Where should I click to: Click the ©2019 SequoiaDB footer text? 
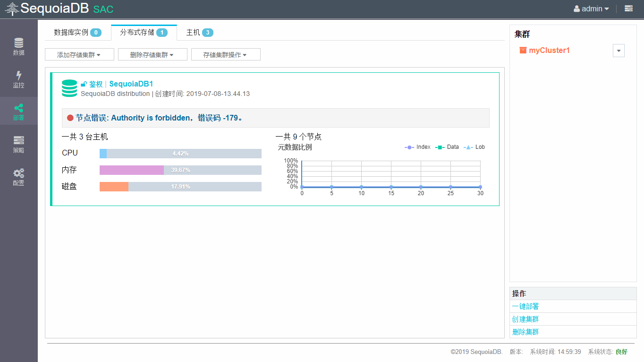(477, 352)
